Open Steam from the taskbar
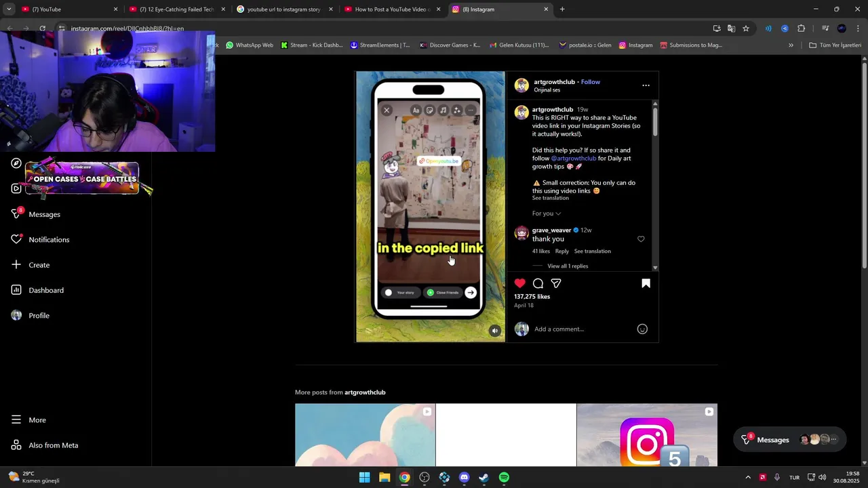 (x=484, y=477)
